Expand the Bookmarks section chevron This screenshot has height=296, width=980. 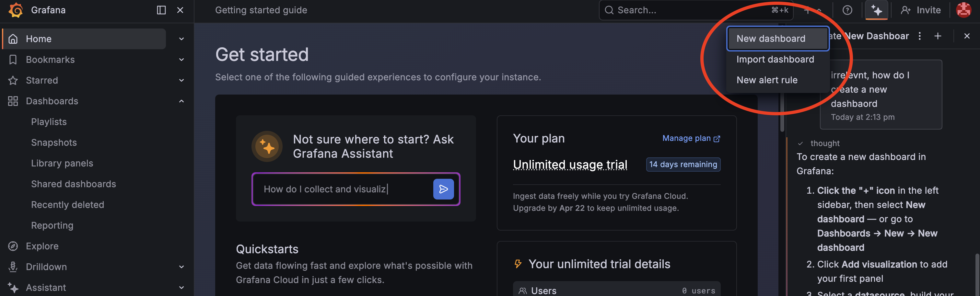coord(181,60)
